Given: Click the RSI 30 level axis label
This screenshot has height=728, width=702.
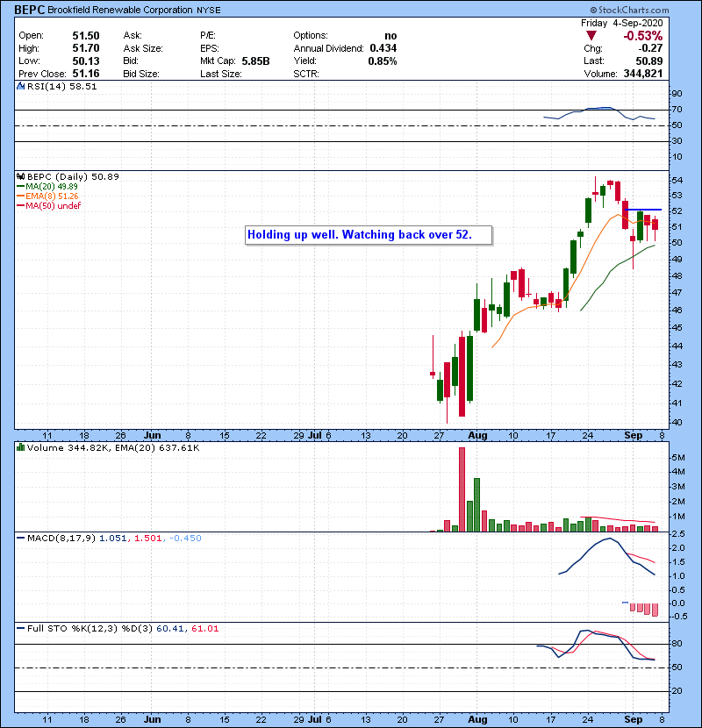Looking at the screenshot, I should [677, 141].
